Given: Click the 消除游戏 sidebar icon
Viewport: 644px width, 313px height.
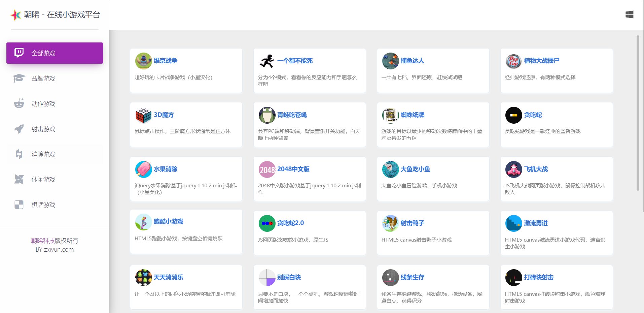Looking at the screenshot, I should 19,154.
